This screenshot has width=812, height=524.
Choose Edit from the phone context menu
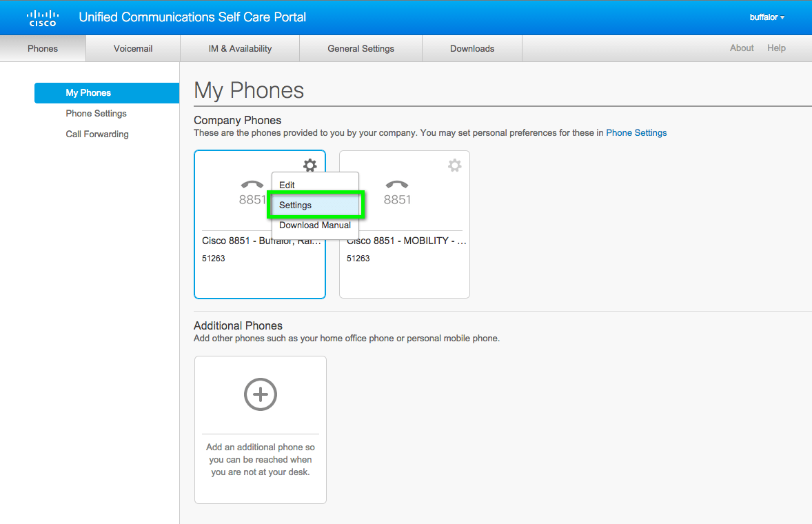(315, 185)
